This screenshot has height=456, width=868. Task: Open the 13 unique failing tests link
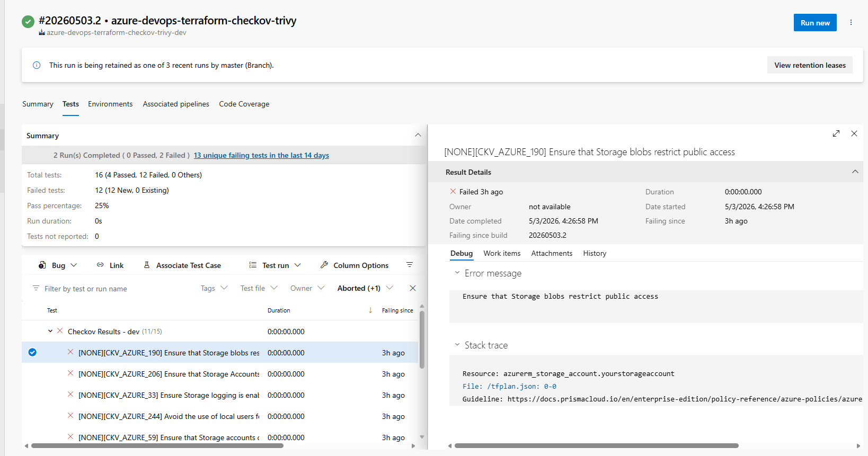click(x=261, y=155)
